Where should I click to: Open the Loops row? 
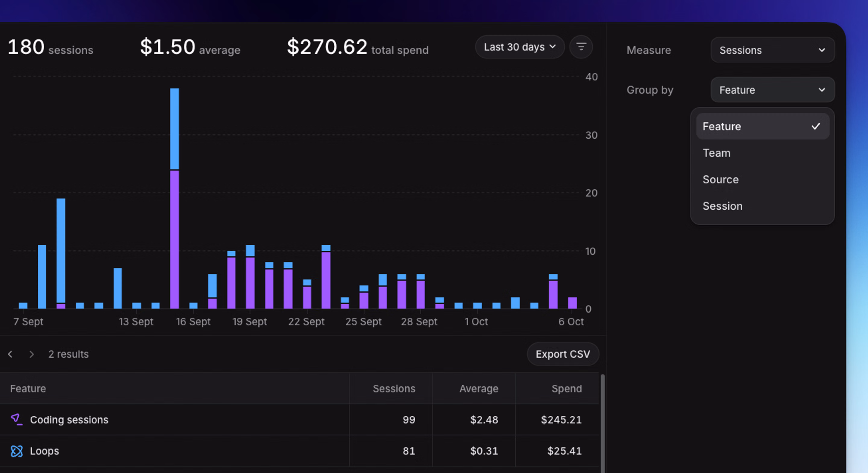(x=299, y=451)
